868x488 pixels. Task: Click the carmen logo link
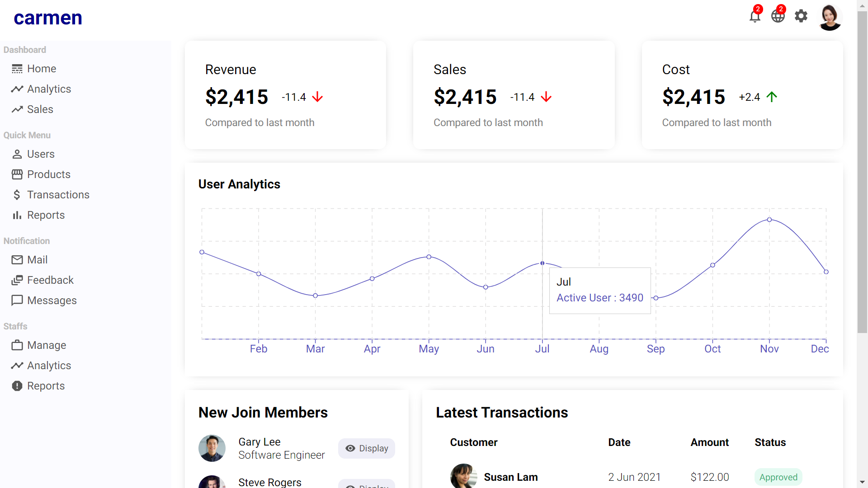point(48,18)
